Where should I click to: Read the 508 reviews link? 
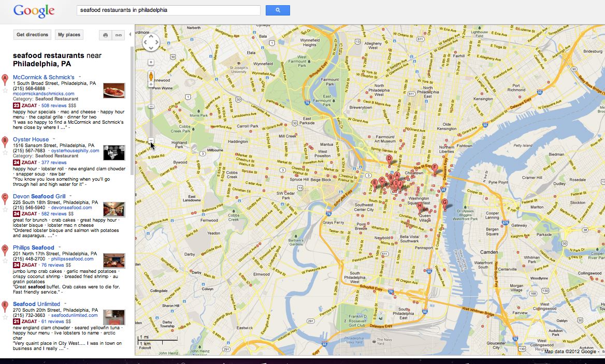[x=54, y=106]
